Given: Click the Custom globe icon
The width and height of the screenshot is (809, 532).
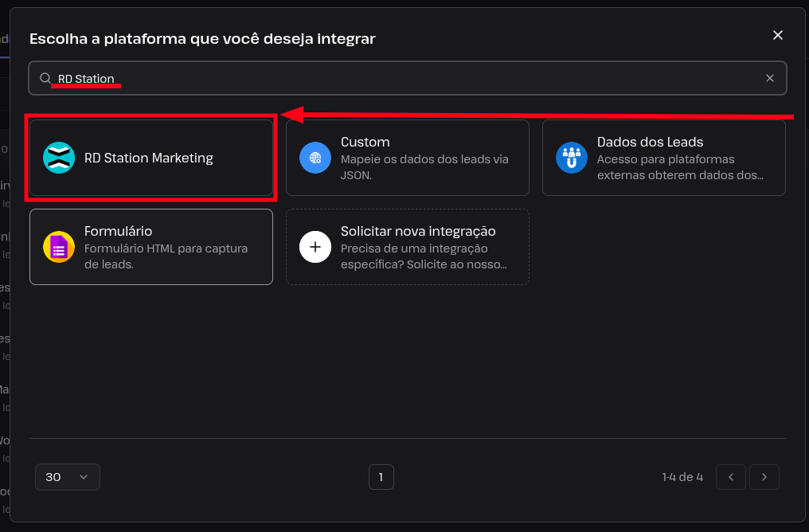Looking at the screenshot, I should [x=315, y=158].
